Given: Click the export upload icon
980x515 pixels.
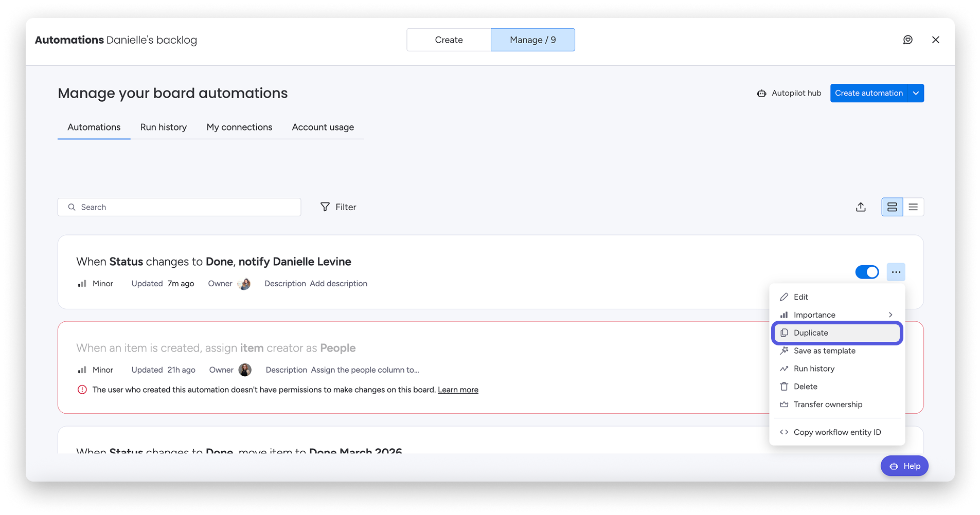Looking at the screenshot, I should click(861, 207).
